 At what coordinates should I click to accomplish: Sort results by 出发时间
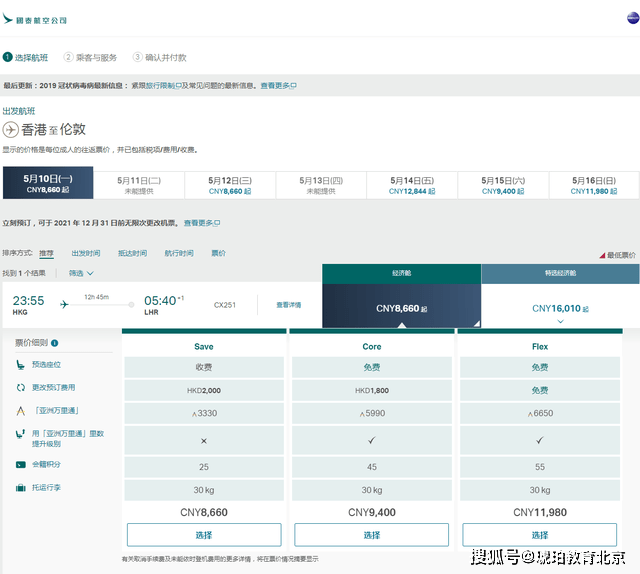point(85,253)
